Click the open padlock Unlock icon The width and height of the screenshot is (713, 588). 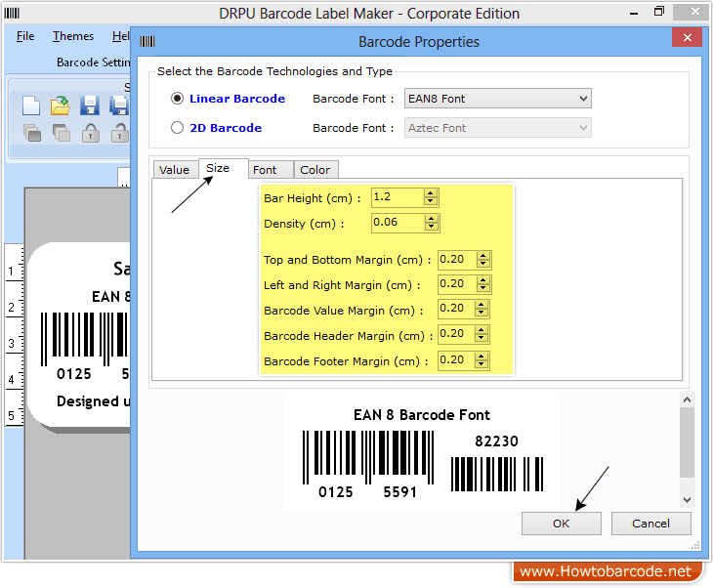(120, 133)
